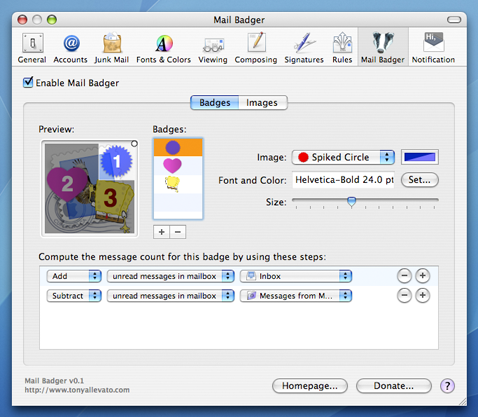Viewport: 478px width, 417px height.
Task: Click the heart badge numbered 2 in preview
Action: tap(67, 183)
